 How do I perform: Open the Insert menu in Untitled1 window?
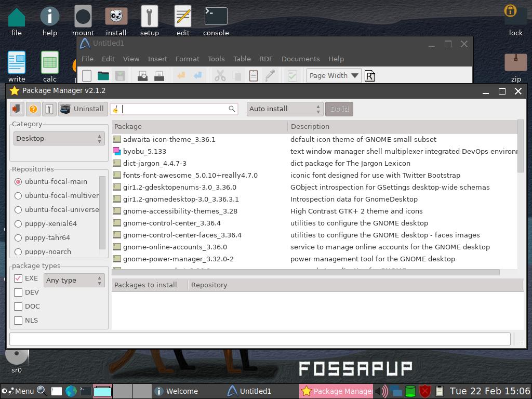click(157, 59)
